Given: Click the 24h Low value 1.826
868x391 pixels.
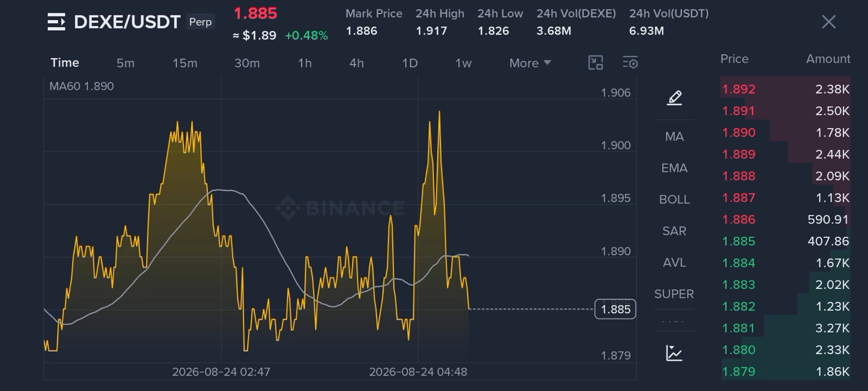Looking at the screenshot, I should pyautogui.click(x=493, y=31).
